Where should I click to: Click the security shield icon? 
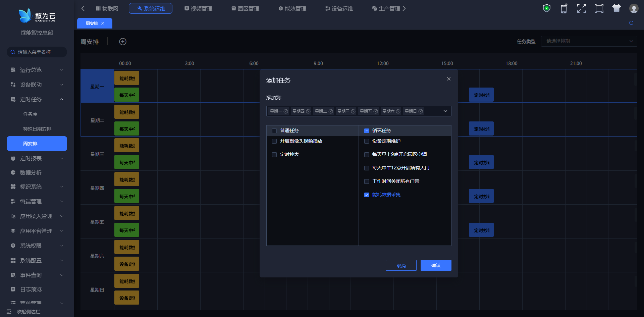[547, 8]
